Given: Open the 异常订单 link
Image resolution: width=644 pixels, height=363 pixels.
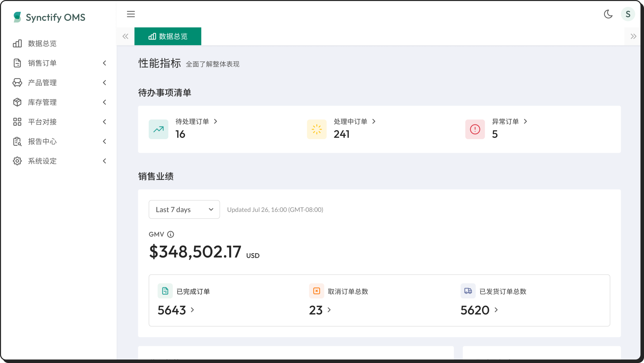Looking at the screenshot, I should point(505,121).
